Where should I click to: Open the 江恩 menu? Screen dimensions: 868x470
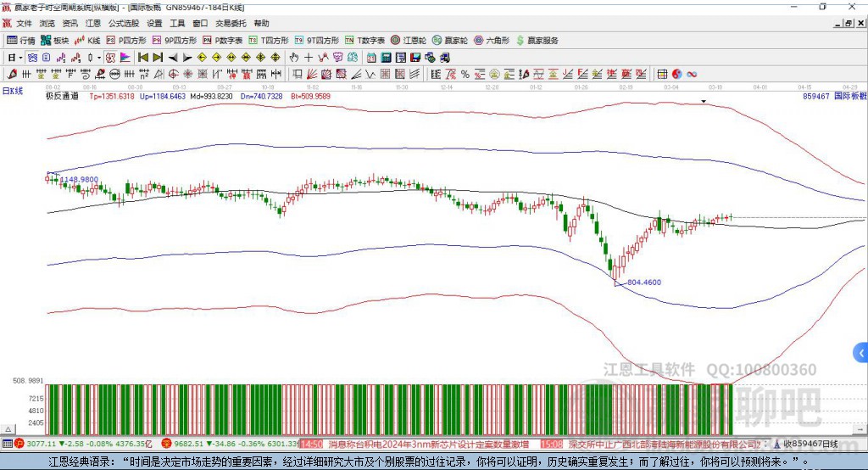[x=93, y=23]
